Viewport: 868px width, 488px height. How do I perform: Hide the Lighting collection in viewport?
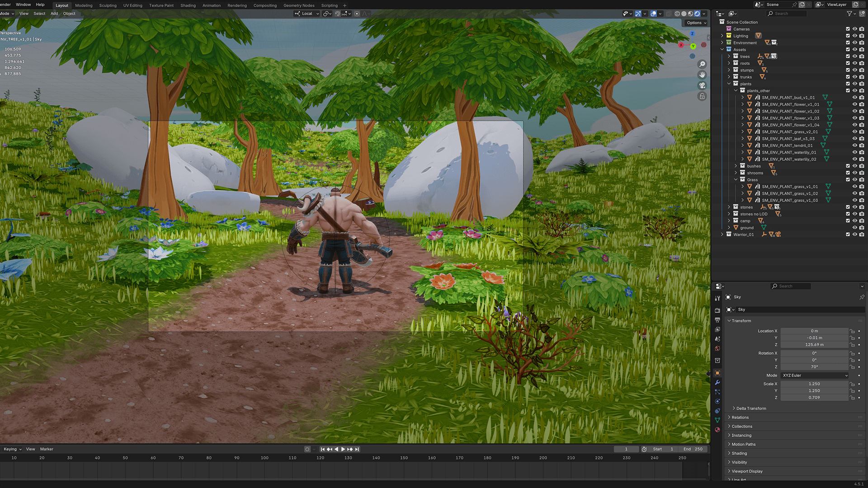pyautogui.click(x=854, y=36)
